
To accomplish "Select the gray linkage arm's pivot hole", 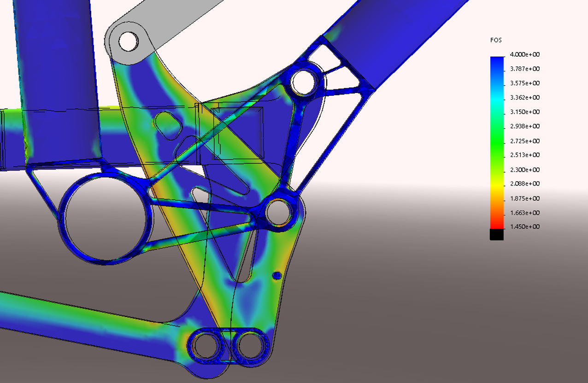I will pyautogui.click(x=129, y=41).
